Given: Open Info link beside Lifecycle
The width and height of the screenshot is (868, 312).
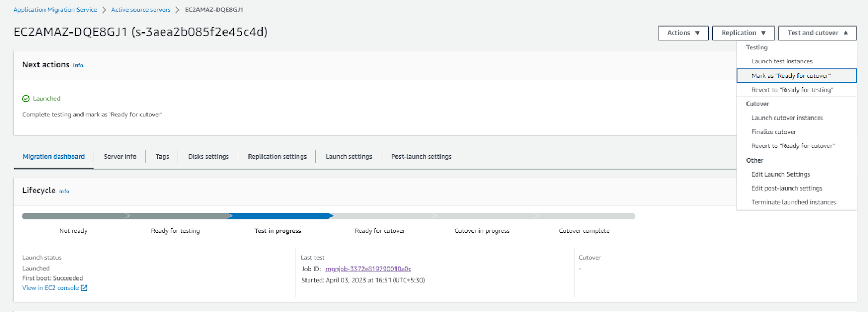Looking at the screenshot, I should (x=64, y=191).
